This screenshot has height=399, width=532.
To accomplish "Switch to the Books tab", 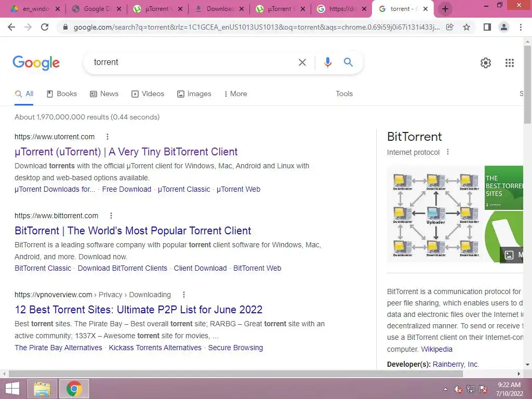I will coord(62,94).
